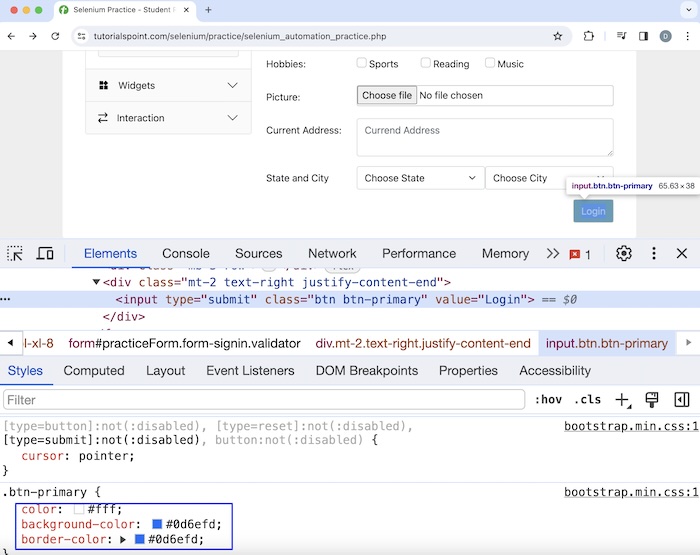
Task: Open the browser extensions puzzle icon
Action: 589,36
